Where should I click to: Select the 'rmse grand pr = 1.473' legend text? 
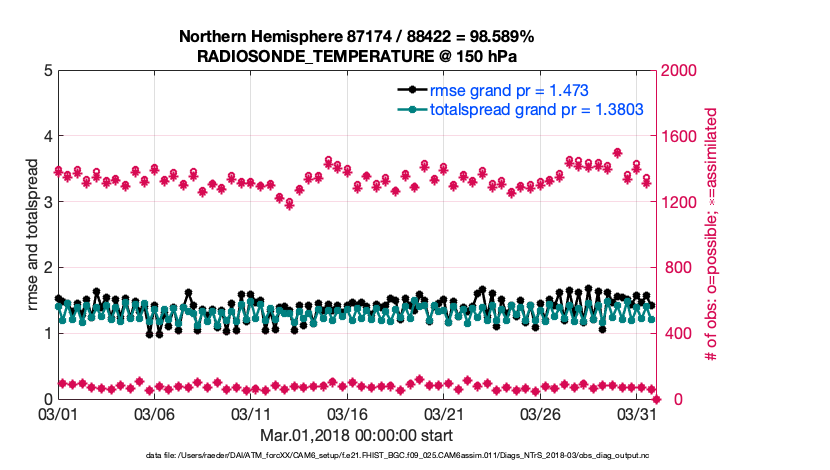[x=506, y=91]
